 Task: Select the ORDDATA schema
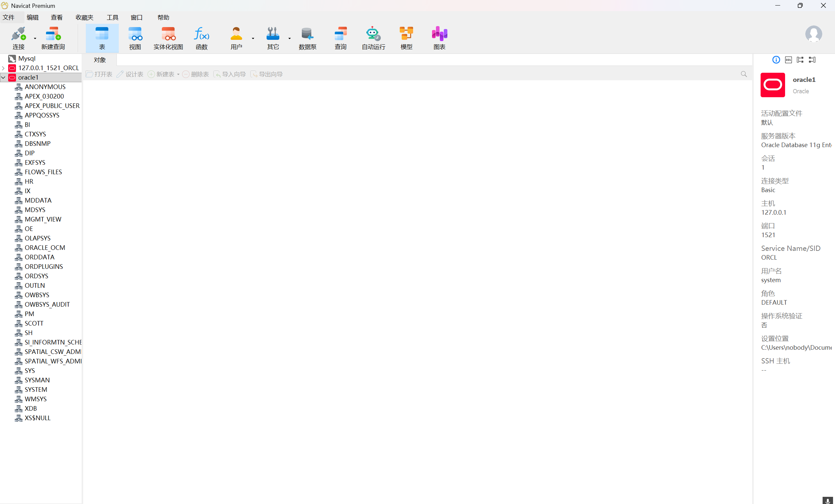39,257
